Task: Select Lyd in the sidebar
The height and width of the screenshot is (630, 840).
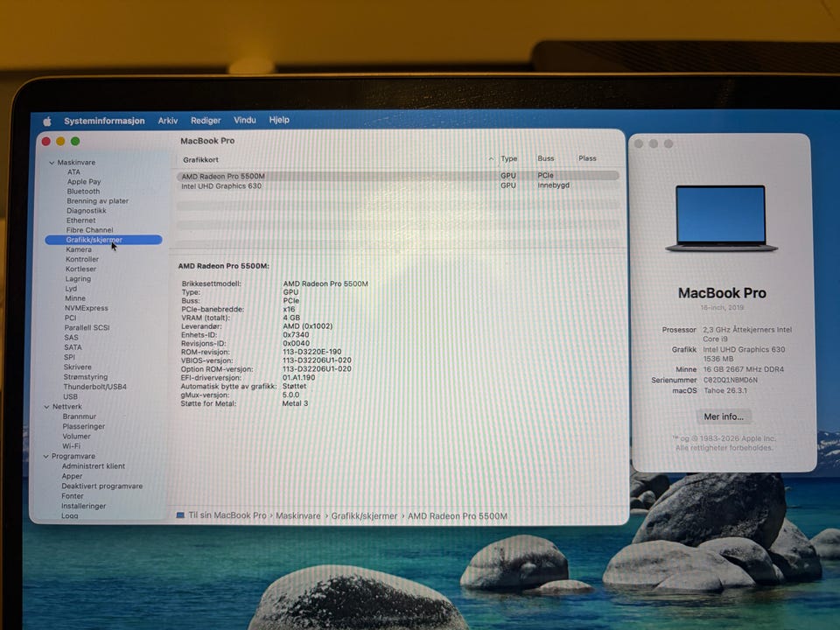Action: click(71, 289)
